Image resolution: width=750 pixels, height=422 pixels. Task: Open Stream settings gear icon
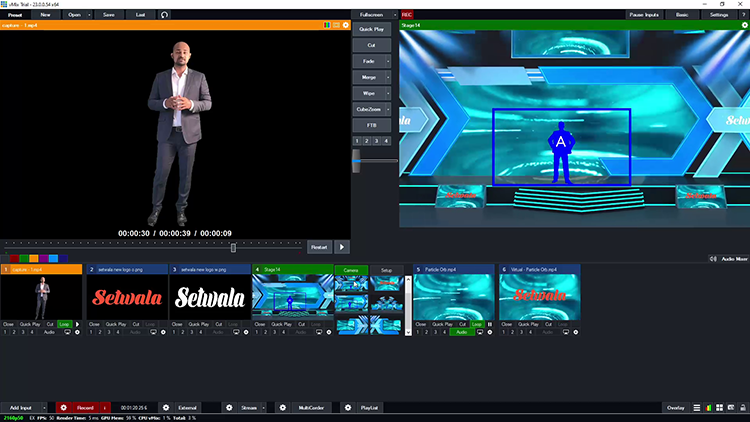(x=229, y=408)
